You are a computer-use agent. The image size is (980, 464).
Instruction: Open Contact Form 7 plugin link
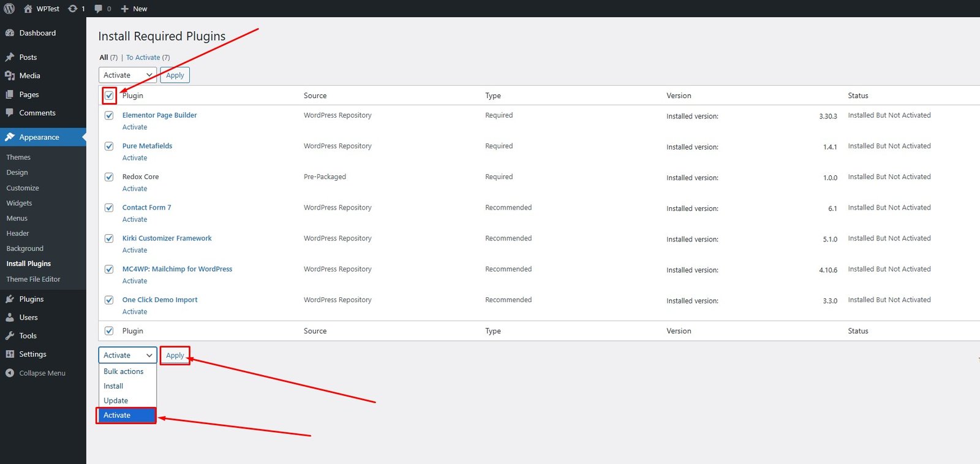coord(146,208)
